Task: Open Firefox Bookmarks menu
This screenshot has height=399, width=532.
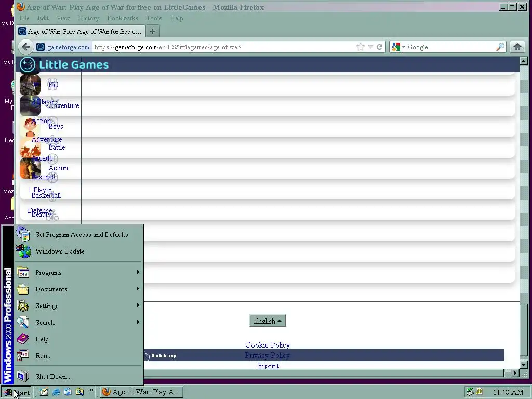Action: click(x=123, y=18)
